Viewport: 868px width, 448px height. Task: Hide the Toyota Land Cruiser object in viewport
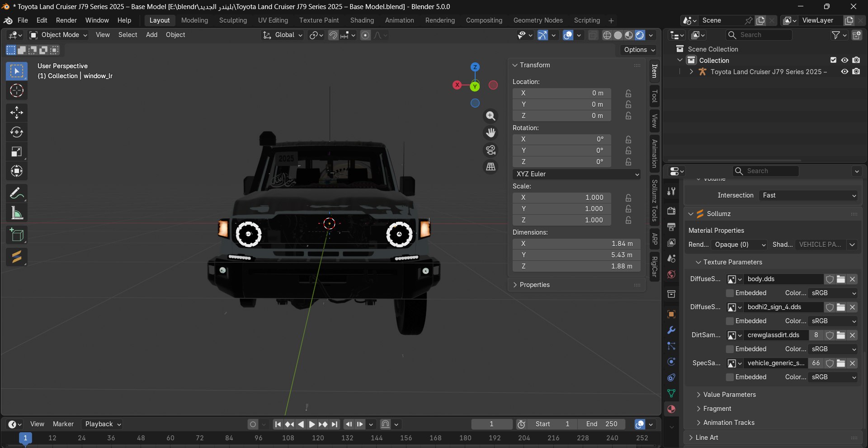click(x=844, y=71)
